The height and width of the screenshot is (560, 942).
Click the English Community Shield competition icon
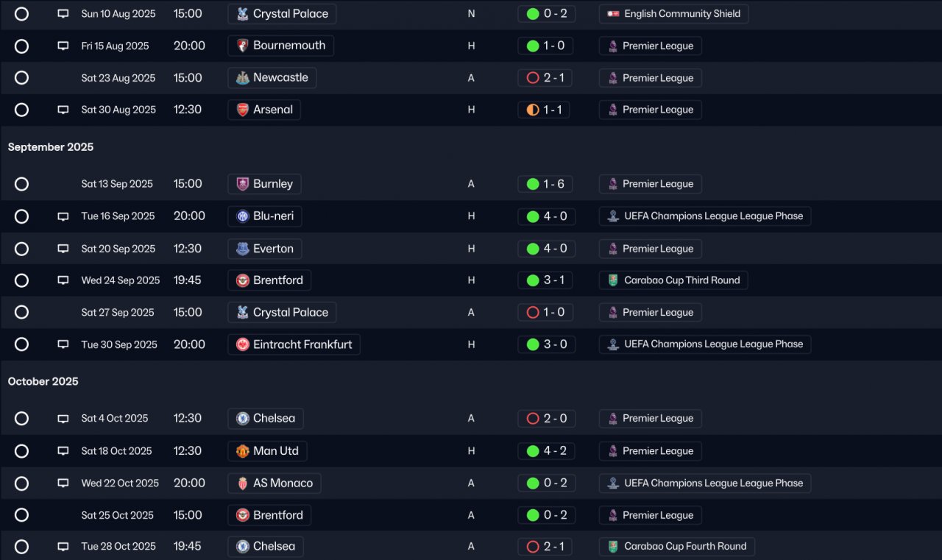click(613, 14)
